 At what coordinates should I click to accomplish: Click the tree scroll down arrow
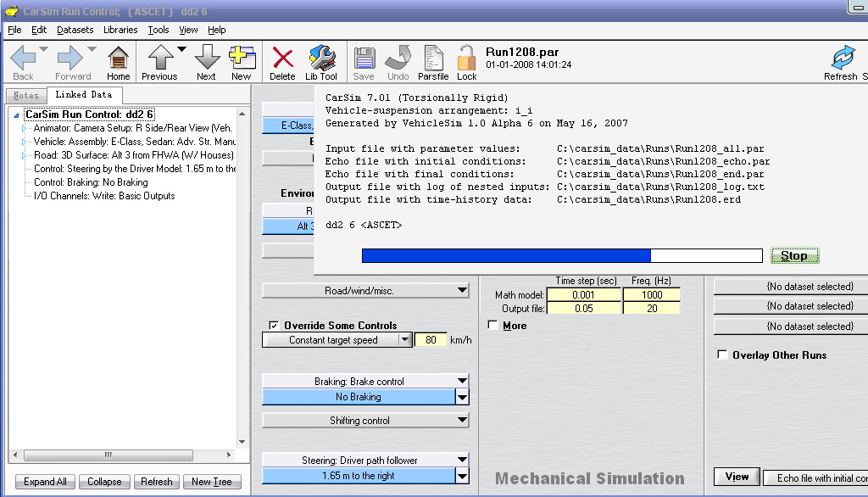pyautogui.click(x=242, y=442)
